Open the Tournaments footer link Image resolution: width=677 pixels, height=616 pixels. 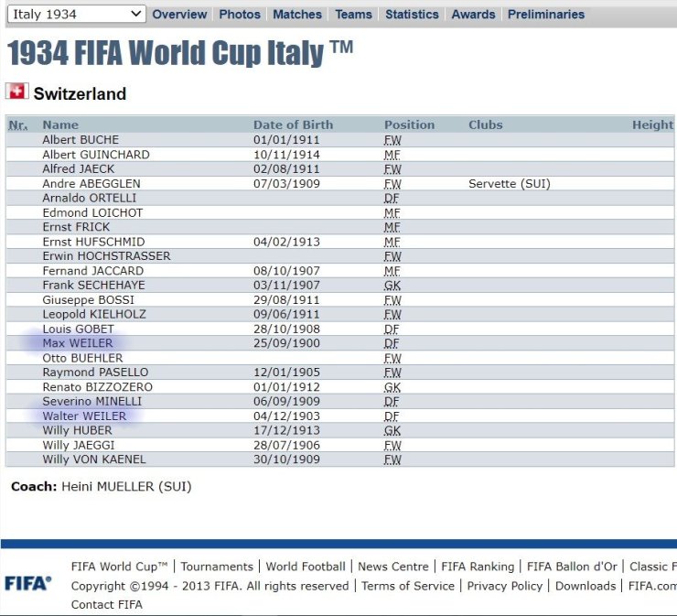click(217, 567)
